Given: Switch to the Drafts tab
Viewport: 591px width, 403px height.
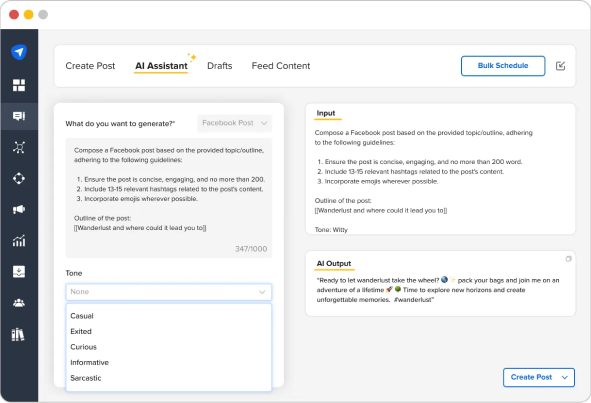Looking at the screenshot, I should coord(220,66).
